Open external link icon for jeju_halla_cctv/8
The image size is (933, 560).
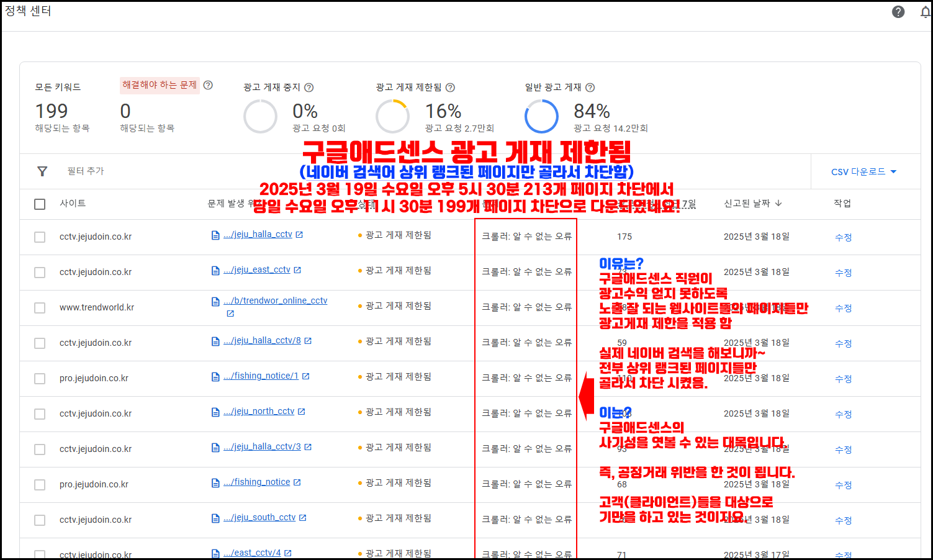308,341
